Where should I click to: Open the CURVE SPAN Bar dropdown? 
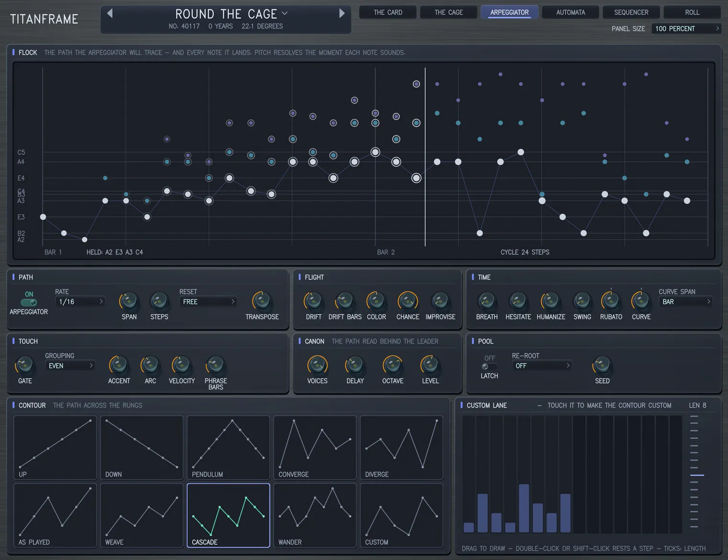click(685, 302)
